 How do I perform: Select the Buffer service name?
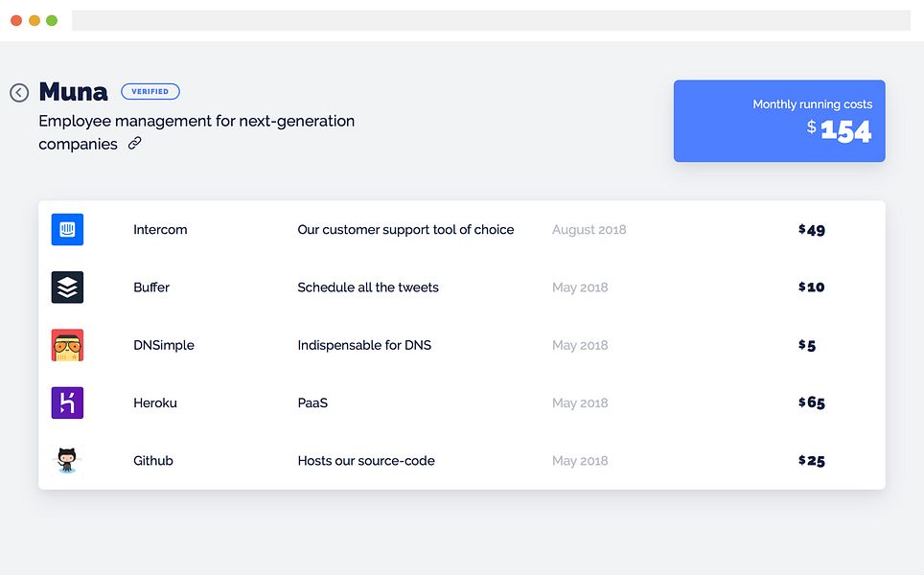point(151,287)
